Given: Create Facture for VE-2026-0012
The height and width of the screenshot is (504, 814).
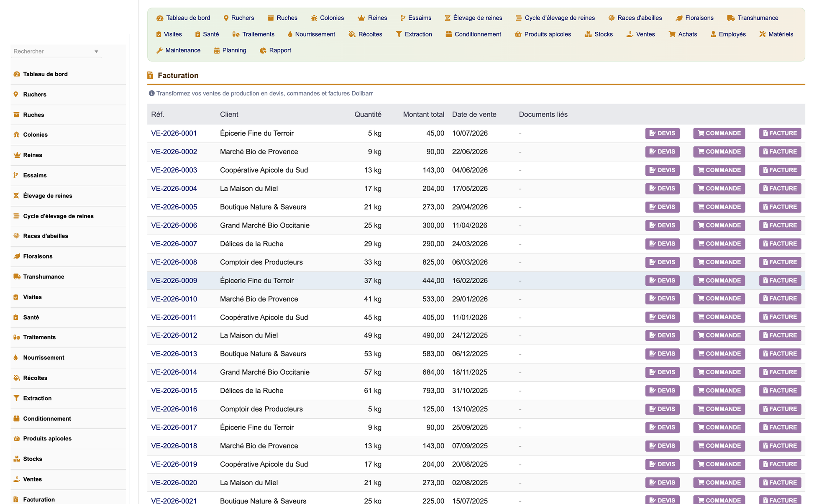Looking at the screenshot, I should click(x=780, y=335).
